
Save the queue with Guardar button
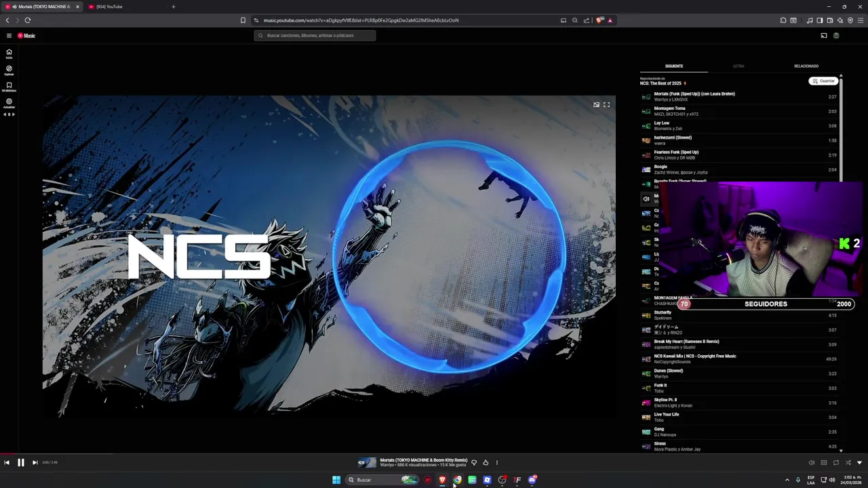[823, 81]
